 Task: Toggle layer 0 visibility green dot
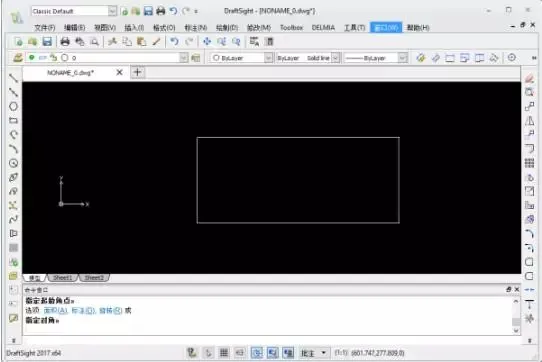coord(31,57)
